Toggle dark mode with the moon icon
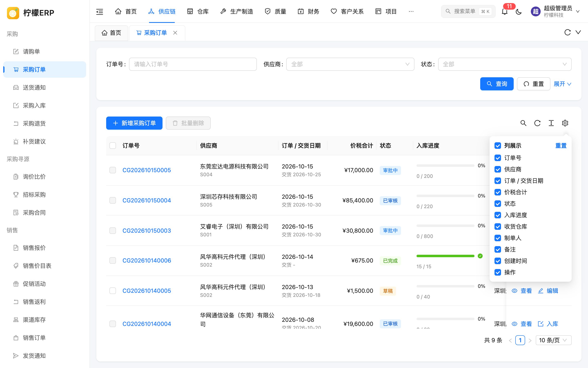 [519, 11]
